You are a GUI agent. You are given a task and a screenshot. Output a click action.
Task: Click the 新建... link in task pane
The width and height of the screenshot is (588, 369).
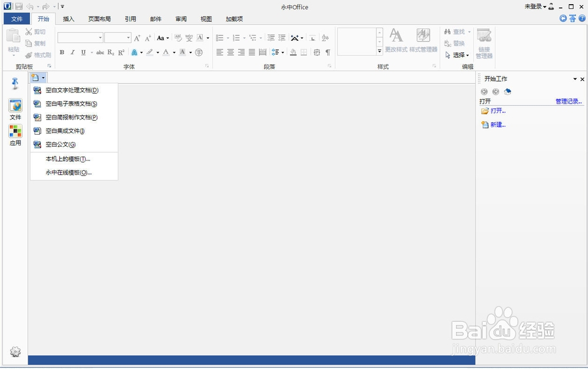point(498,125)
